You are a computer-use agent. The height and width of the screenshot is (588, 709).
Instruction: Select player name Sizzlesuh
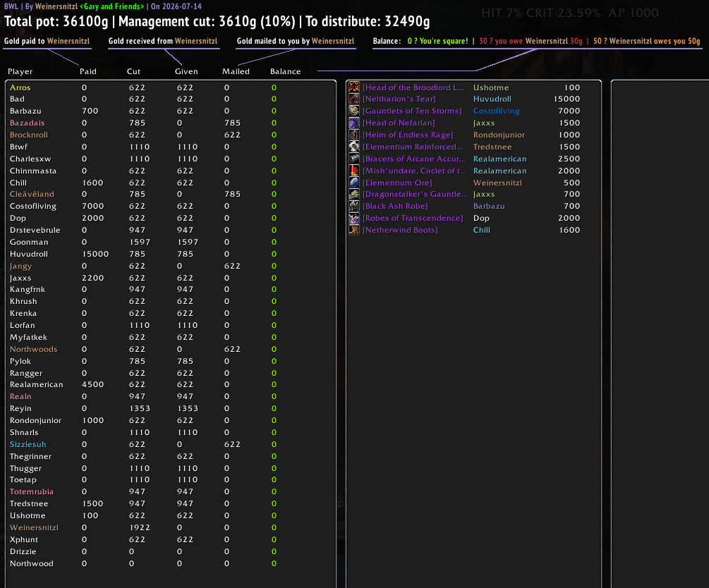(28, 444)
